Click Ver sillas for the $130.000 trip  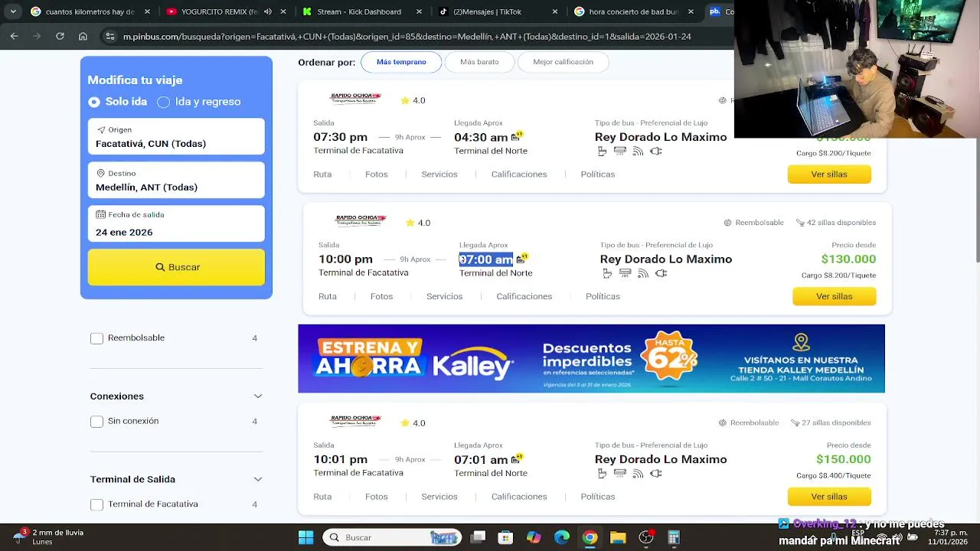[835, 296]
